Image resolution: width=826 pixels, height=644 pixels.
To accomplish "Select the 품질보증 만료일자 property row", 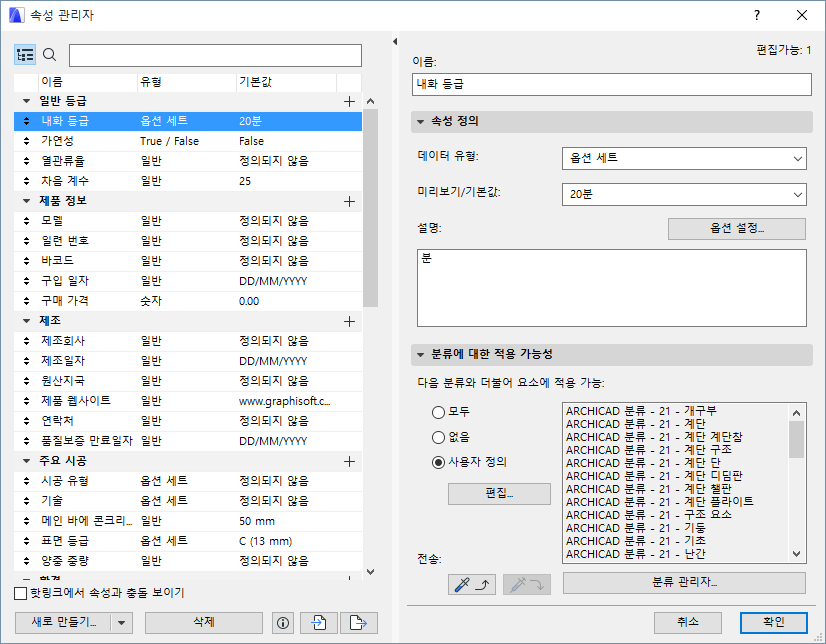I will [188, 441].
